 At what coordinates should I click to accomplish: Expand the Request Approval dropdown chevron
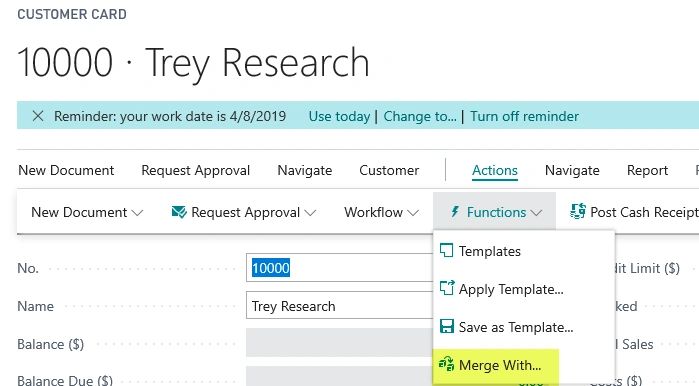(310, 213)
